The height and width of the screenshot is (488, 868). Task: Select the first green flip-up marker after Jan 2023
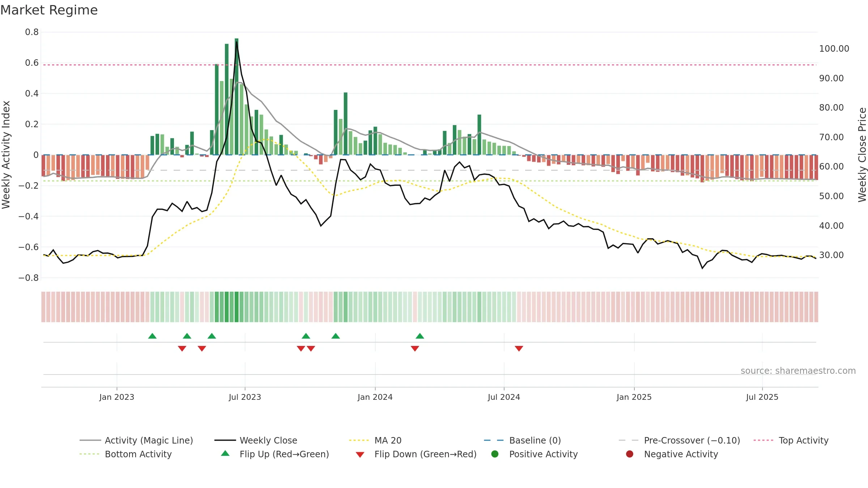click(x=152, y=336)
